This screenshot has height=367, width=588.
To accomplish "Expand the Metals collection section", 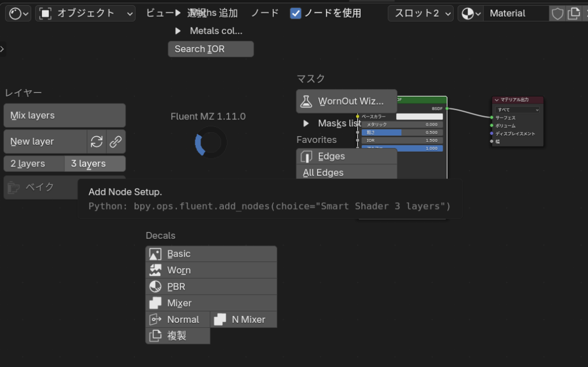I will [178, 31].
